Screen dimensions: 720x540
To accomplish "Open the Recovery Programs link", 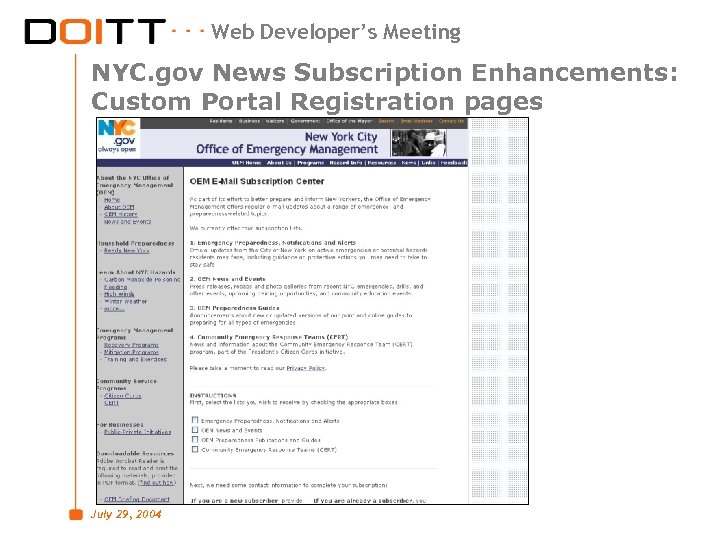I will (131, 345).
